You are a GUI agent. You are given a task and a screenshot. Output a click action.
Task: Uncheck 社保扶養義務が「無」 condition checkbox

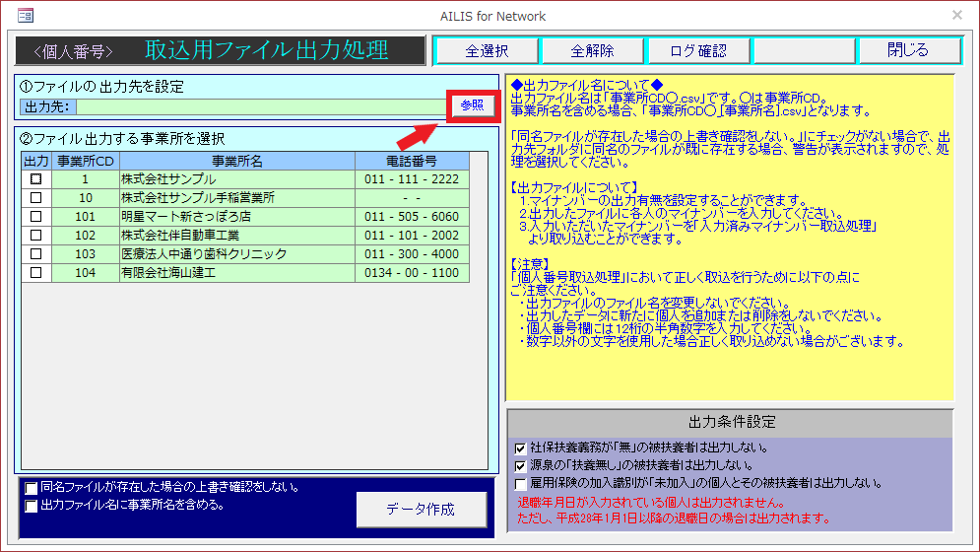tap(520, 448)
